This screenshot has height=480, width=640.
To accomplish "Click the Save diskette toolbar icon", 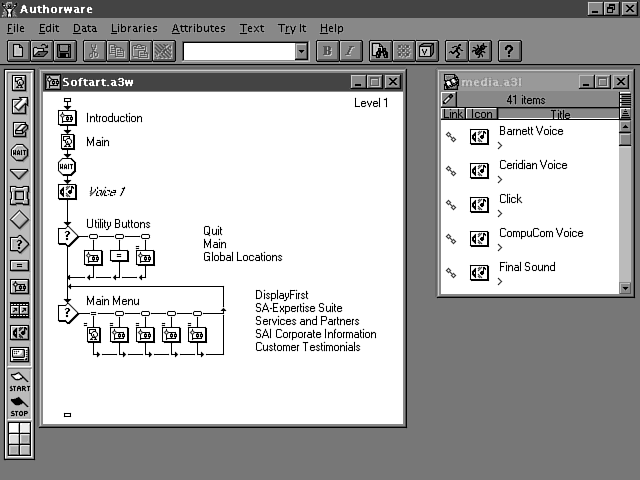I will coord(64,51).
